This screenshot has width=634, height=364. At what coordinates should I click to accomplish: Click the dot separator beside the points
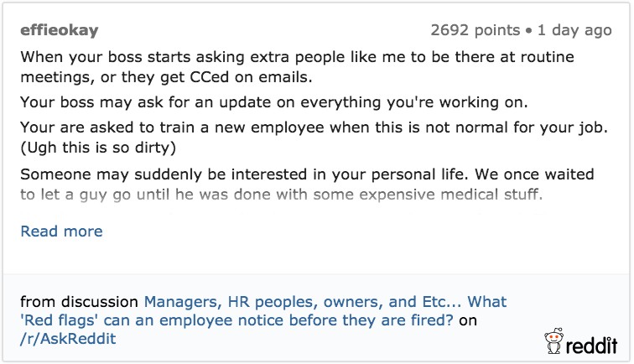[528, 31]
